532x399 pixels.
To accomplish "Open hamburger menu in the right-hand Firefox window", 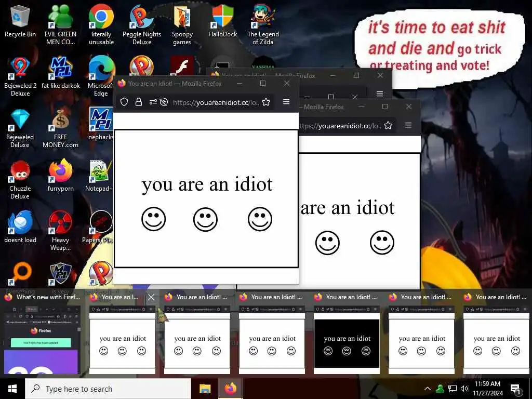I will [408, 125].
